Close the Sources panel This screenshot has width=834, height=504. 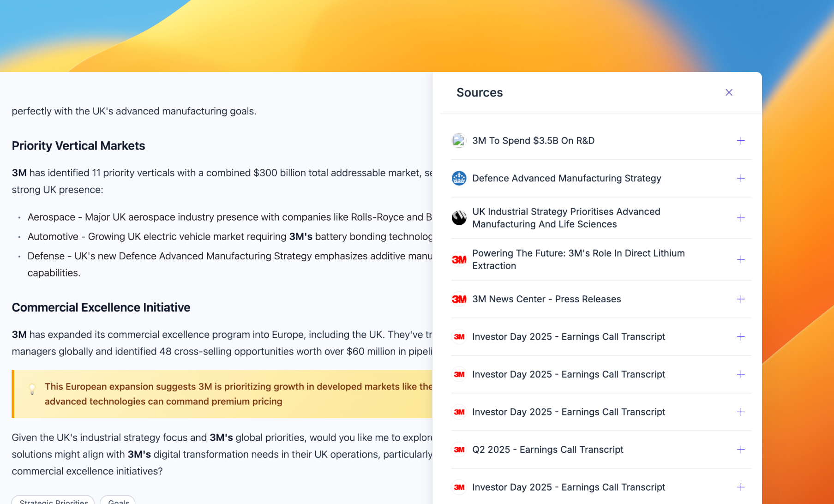point(729,93)
